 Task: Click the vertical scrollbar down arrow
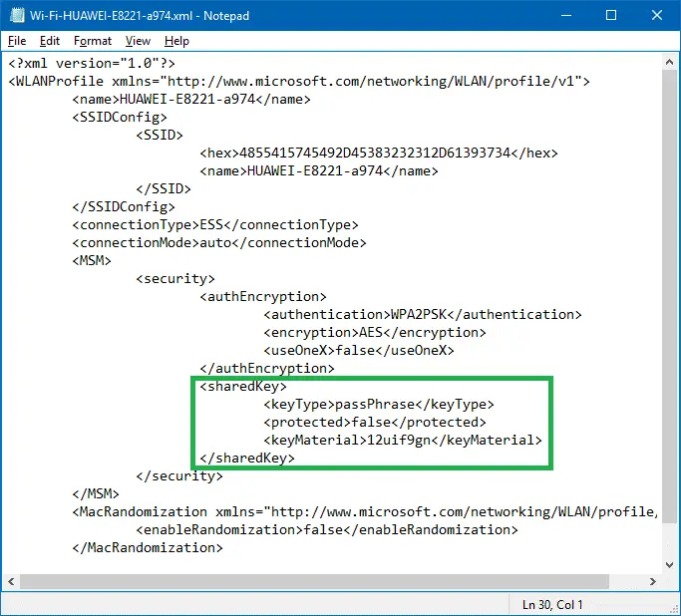click(x=669, y=565)
